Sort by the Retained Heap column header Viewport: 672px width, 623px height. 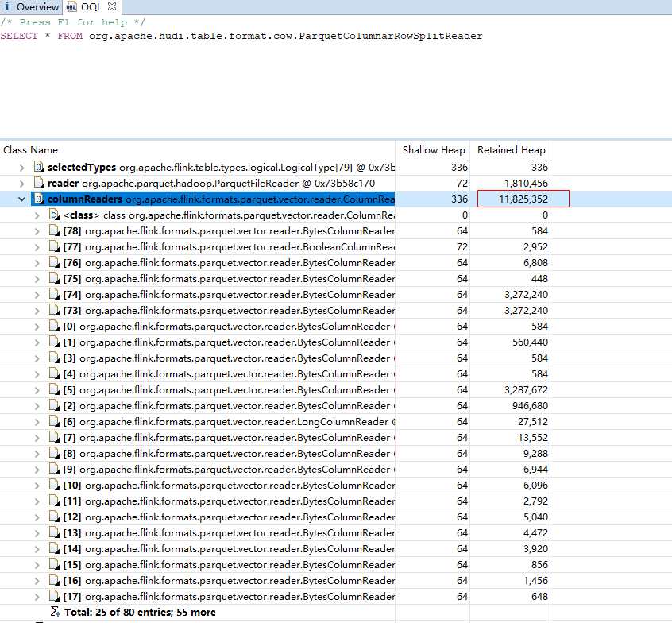pos(512,150)
